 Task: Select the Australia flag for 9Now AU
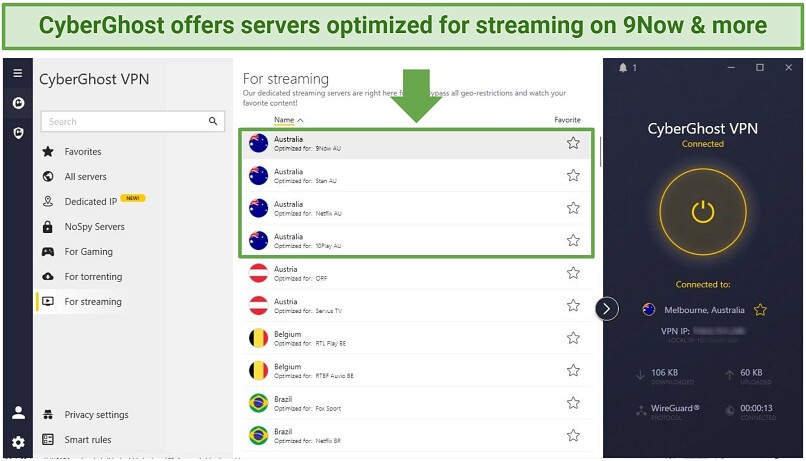(x=259, y=143)
